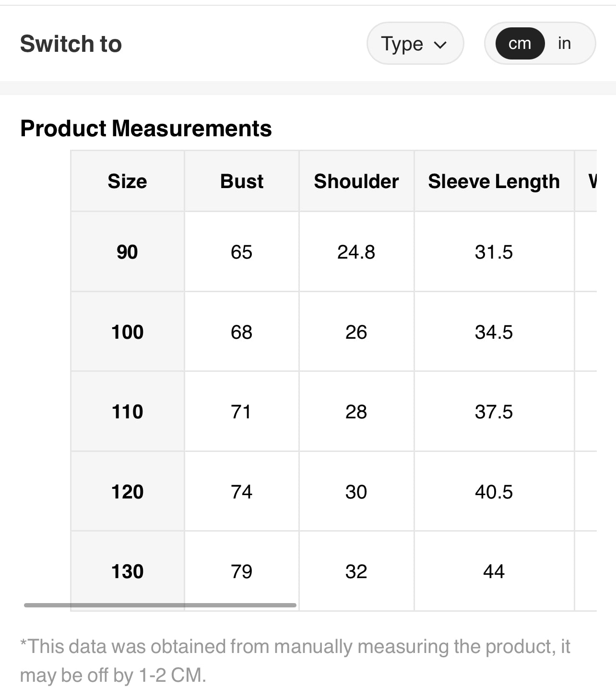Click the bust value 65 cell

click(x=241, y=252)
